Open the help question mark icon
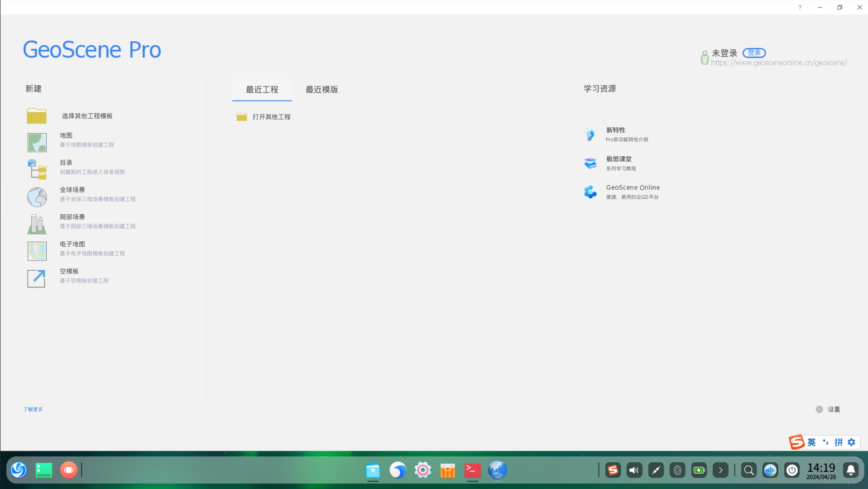868x489 pixels. pyautogui.click(x=800, y=7)
